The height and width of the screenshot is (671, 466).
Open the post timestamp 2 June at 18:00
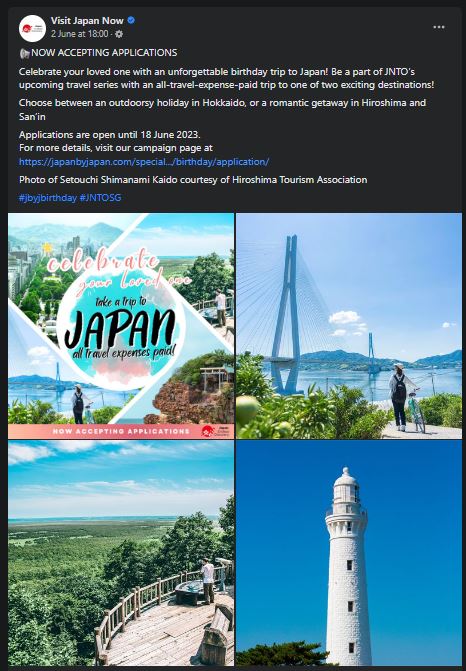(x=80, y=34)
